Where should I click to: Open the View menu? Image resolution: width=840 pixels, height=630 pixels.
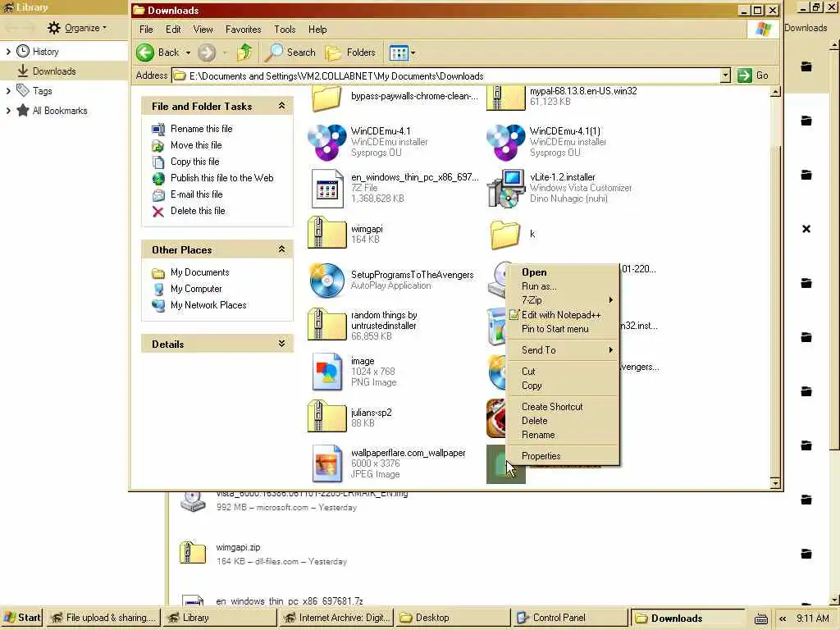point(203,30)
